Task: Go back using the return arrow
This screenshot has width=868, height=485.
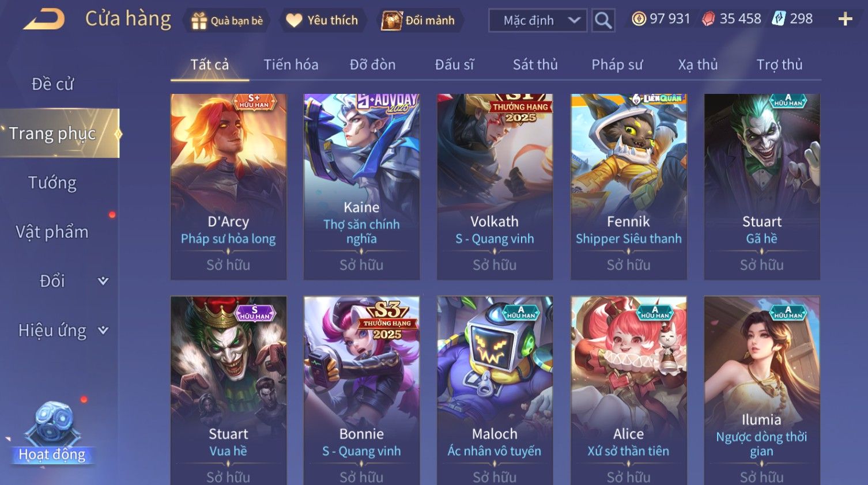Action: (44, 20)
